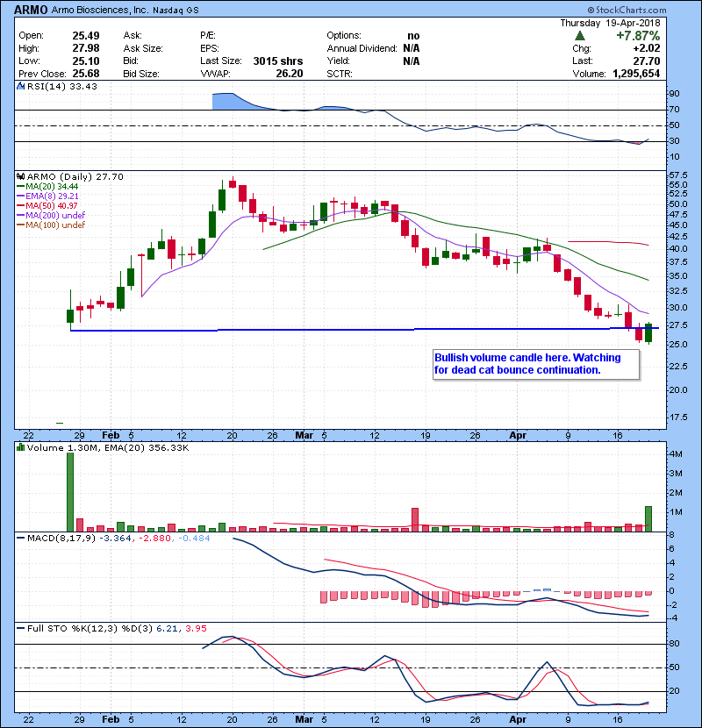The height and width of the screenshot is (728, 702).
Task: Click the MA(20) 34.44 legend entry
Action: coord(48,186)
